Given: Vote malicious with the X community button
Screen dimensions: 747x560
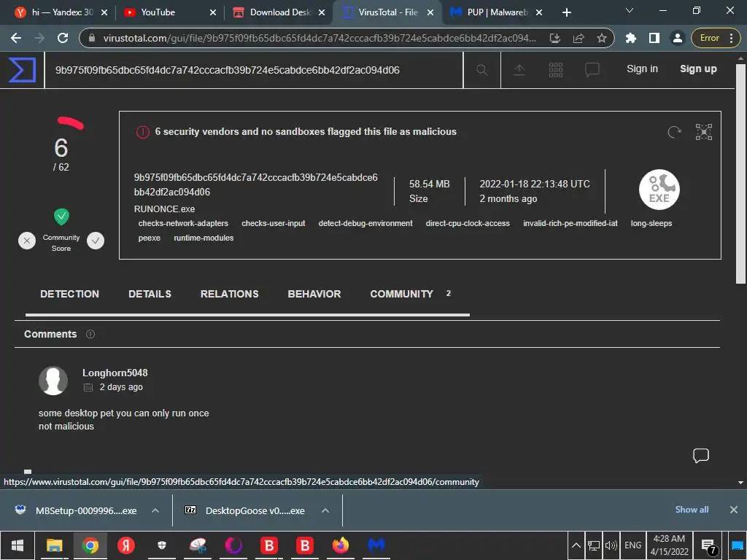Looking at the screenshot, I should point(27,241).
